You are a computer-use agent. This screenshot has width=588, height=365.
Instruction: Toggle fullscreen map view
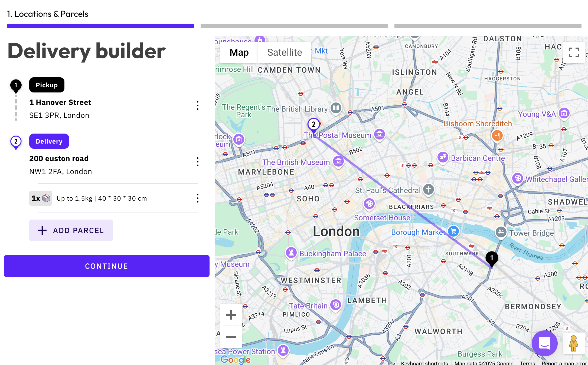coord(574,52)
